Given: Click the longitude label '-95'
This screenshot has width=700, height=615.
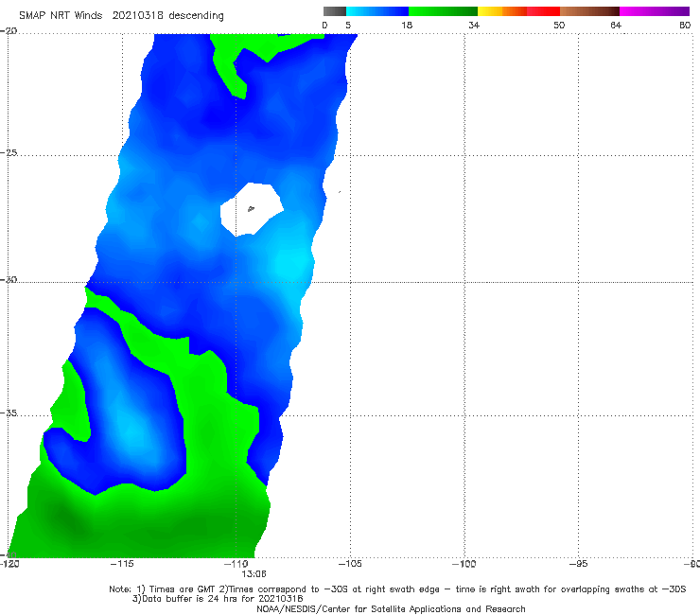Looking at the screenshot, I should pyautogui.click(x=579, y=564).
